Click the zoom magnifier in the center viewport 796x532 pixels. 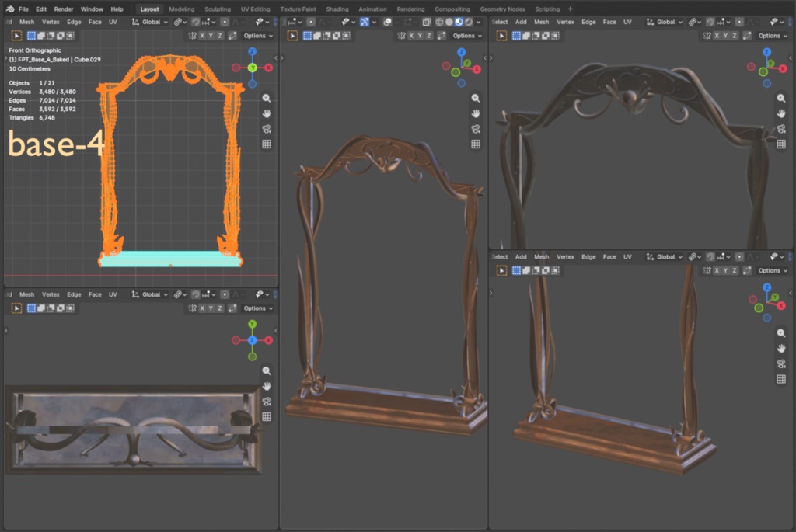point(476,98)
